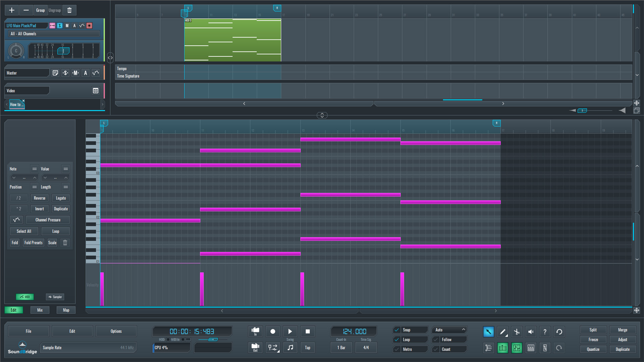Enable the Follow checkbox

pyautogui.click(x=436, y=340)
